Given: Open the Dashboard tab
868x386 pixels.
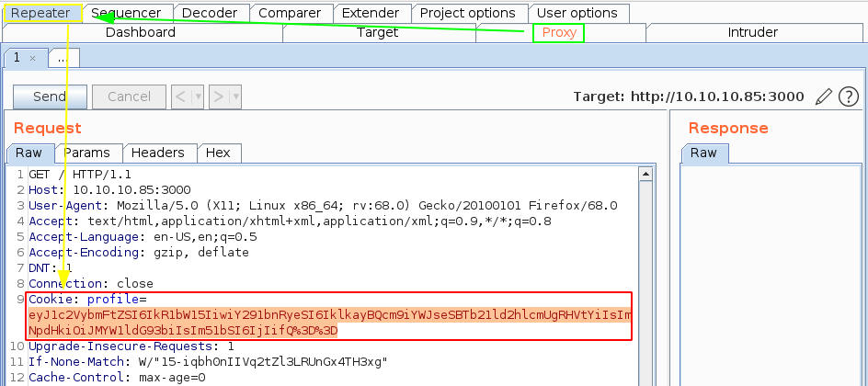Looking at the screenshot, I should 140,33.
